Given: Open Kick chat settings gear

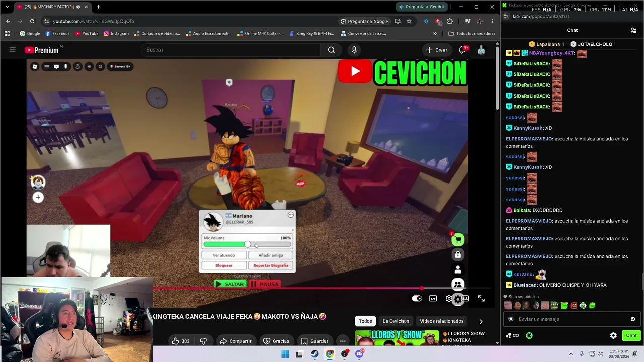Looking at the screenshot, I should pos(613,335).
